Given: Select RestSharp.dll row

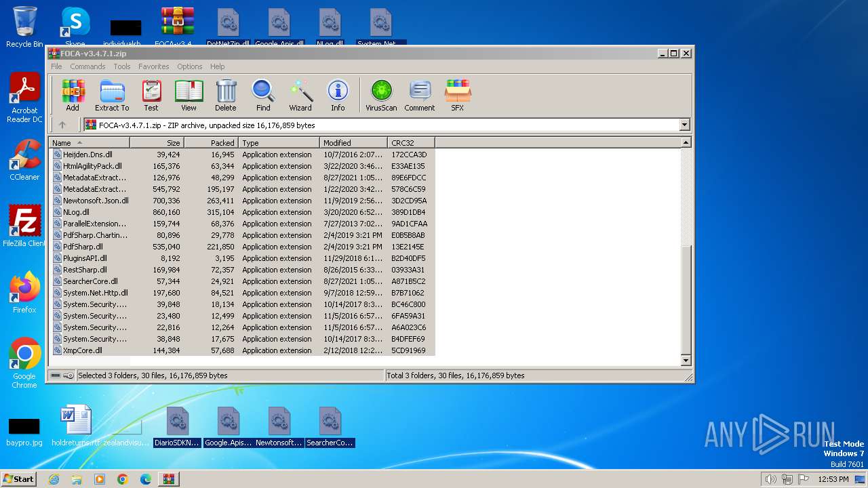Looking at the screenshot, I should (241, 270).
